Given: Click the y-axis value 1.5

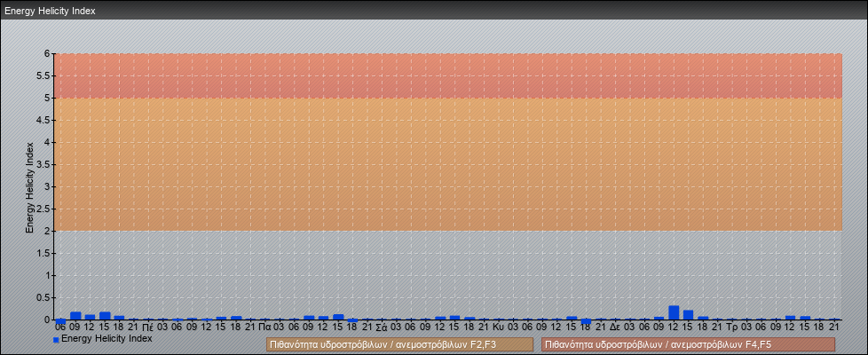Looking at the screenshot, I should pyautogui.click(x=43, y=253).
